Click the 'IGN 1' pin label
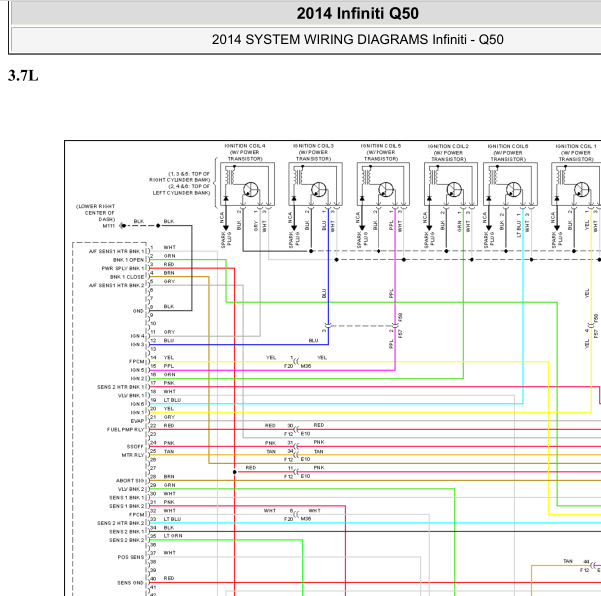Viewport: 601px width, 596px height. (138, 412)
